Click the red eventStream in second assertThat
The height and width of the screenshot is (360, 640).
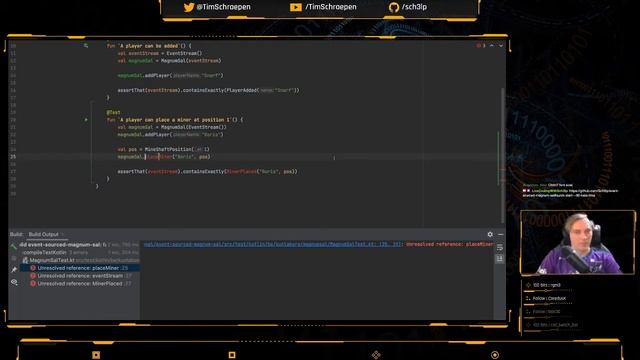coord(163,171)
